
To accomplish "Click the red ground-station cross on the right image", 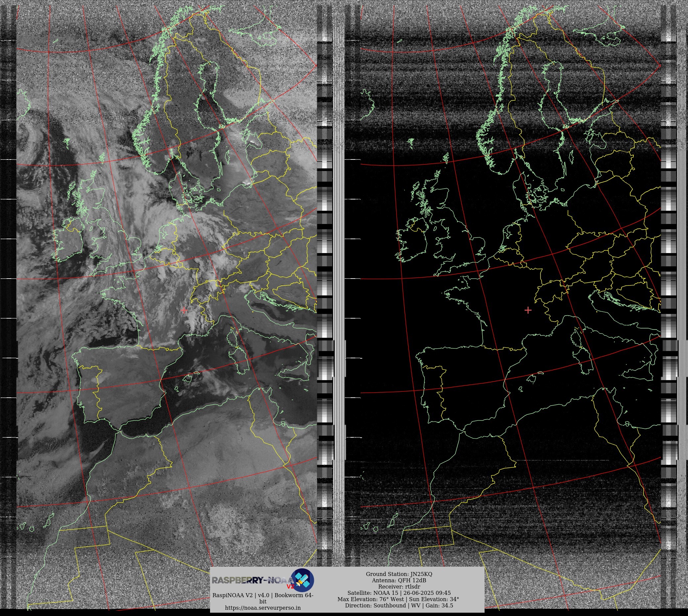I will point(528,310).
